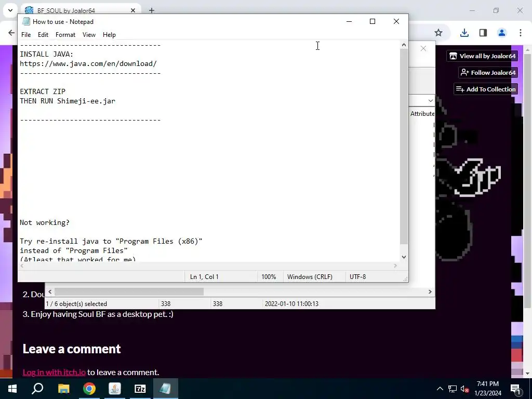
Task: Click the 'EXTRACT ZIP' text line
Action: [x=43, y=91]
